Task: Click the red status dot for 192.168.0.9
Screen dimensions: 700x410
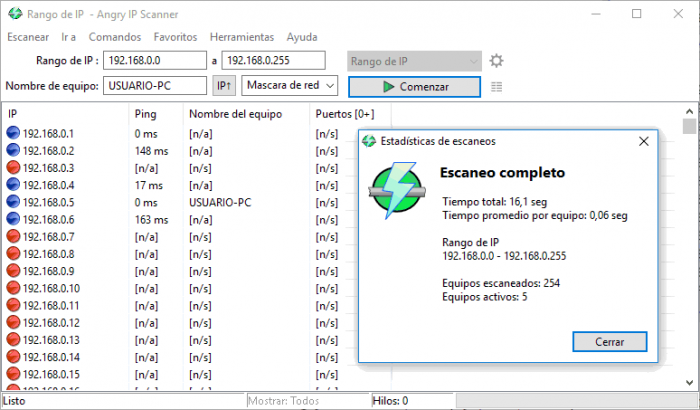Action: coord(13,271)
